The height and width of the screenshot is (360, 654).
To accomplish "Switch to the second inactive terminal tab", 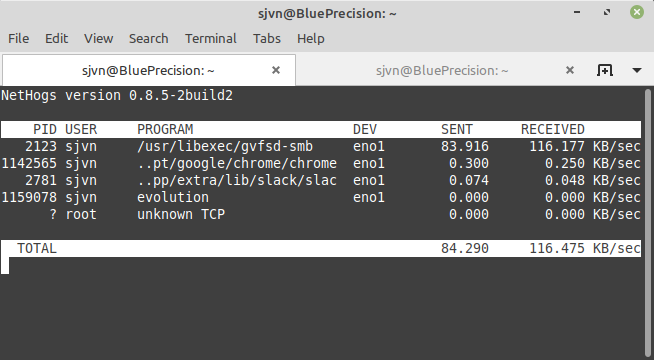I will [442, 70].
